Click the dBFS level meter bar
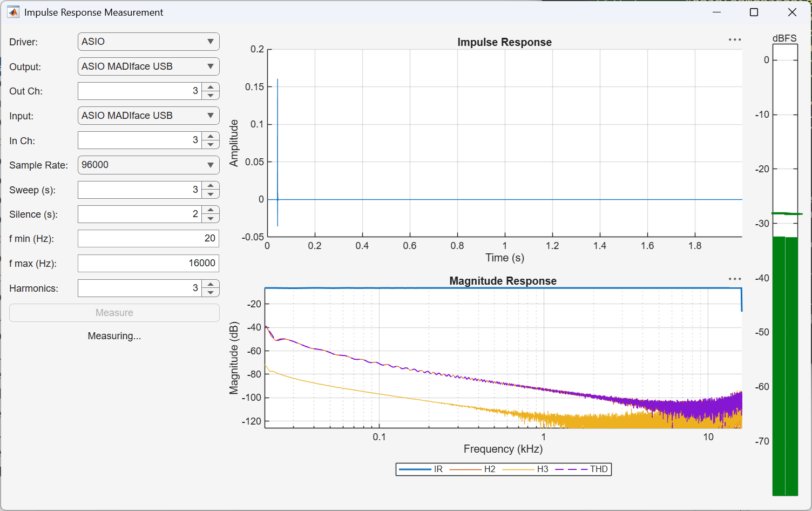The width and height of the screenshot is (812, 511). (785, 270)
